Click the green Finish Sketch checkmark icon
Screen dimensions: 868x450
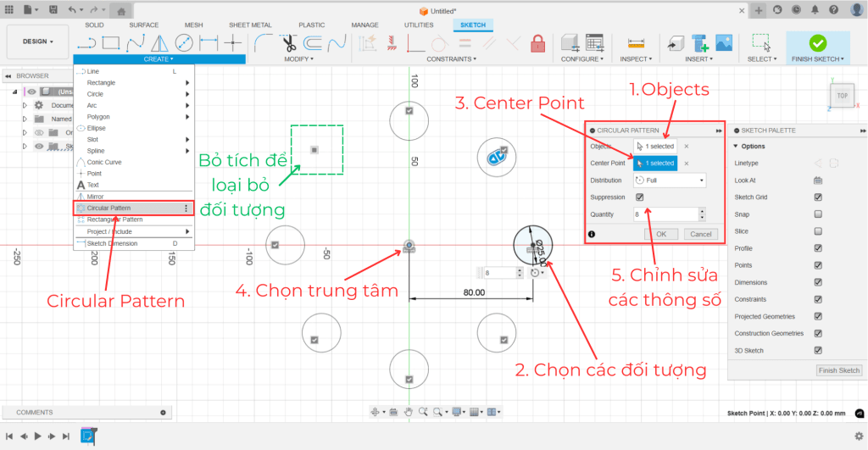pyautogui.click(x=818, y=42)
